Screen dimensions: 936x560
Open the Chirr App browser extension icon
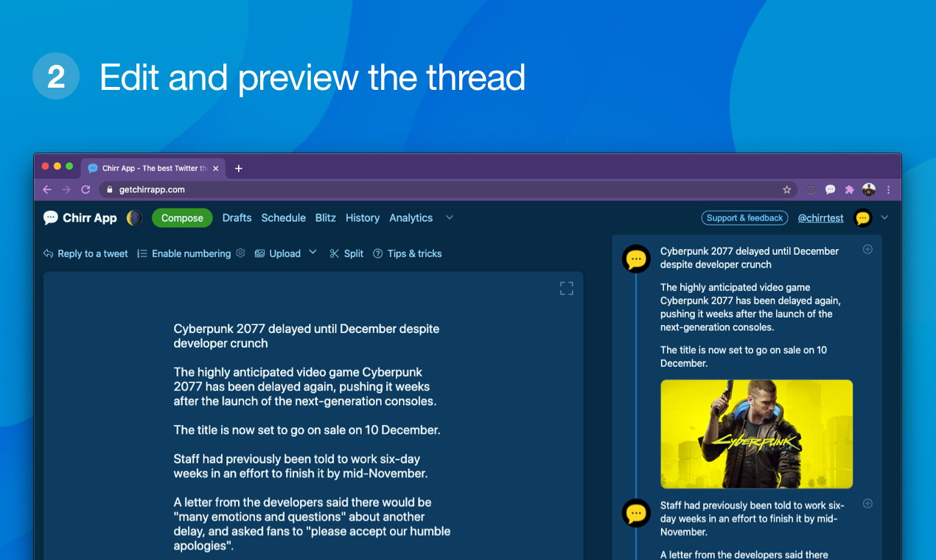tap(830, 189)
